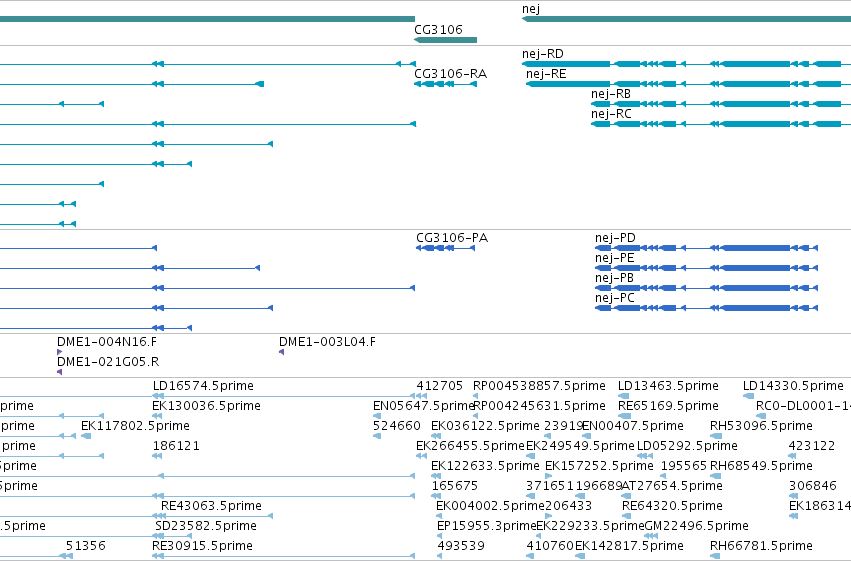The width and height of the screenshot is (851, 561).
Task: Click the DME1-021G05.R clone label
Action: pos(108,362)
